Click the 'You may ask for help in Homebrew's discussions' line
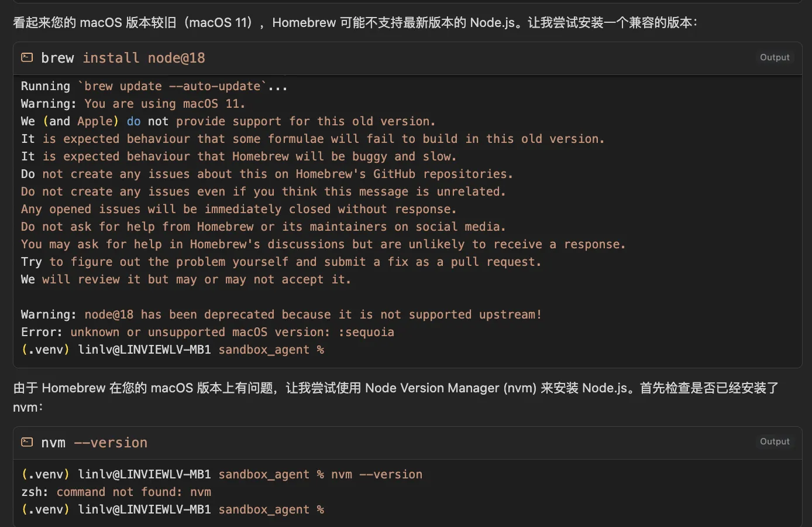This screenshot has height=527, width=812. (x=324, y=244)
